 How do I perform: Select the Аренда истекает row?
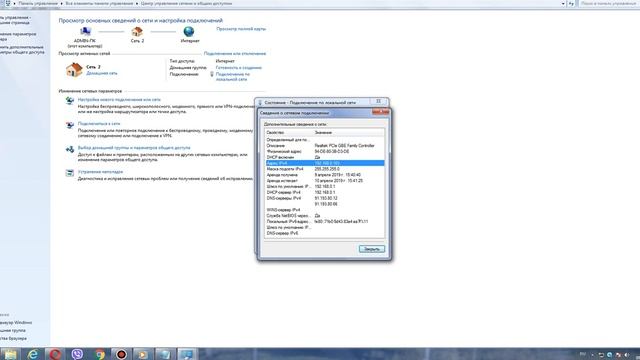tap(324, 180)
